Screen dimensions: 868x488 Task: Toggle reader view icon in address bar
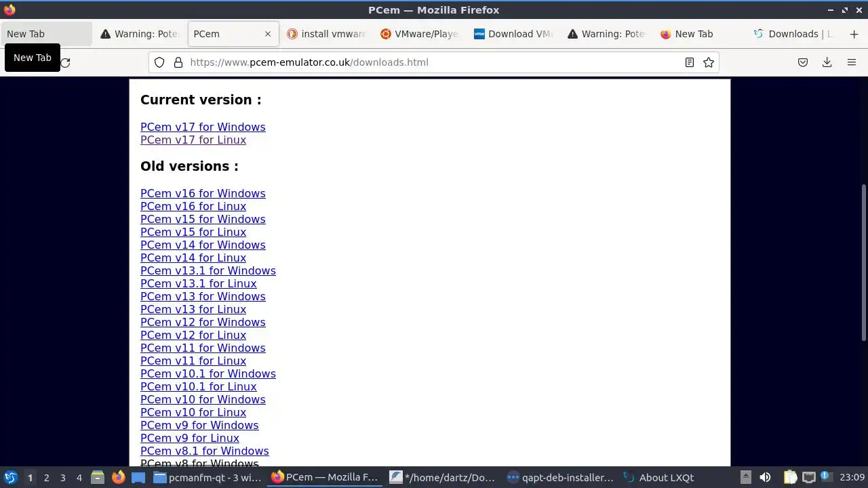[x=689, y=62]
